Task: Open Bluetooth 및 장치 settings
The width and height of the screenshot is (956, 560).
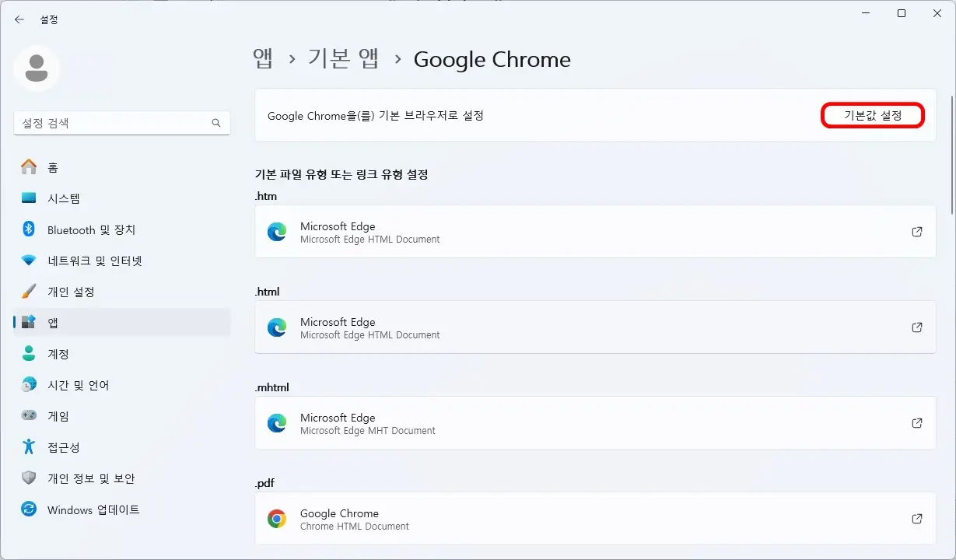Action: [x=122, y=229]
